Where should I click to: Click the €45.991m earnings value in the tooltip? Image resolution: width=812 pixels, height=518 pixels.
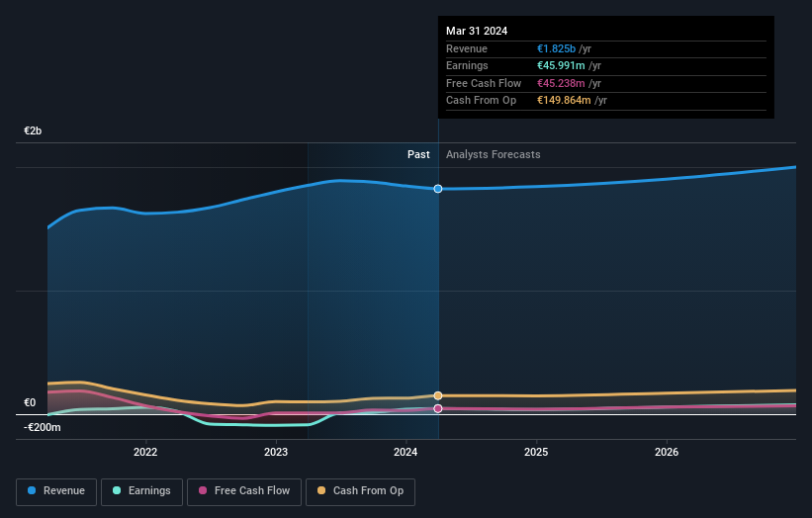tap(561, 65)
